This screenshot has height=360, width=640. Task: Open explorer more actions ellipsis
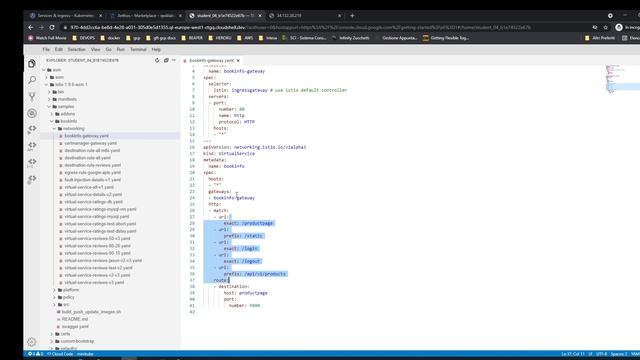pos(174,60)
